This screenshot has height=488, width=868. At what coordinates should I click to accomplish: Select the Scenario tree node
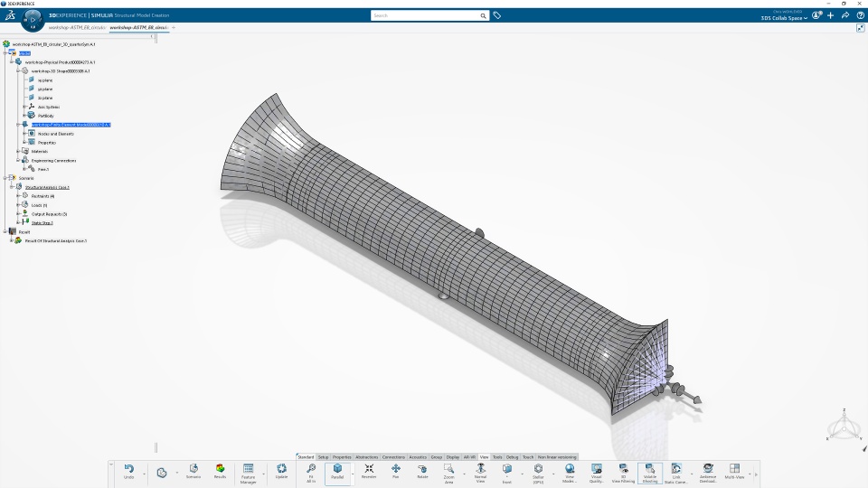(x=26, y=178)
